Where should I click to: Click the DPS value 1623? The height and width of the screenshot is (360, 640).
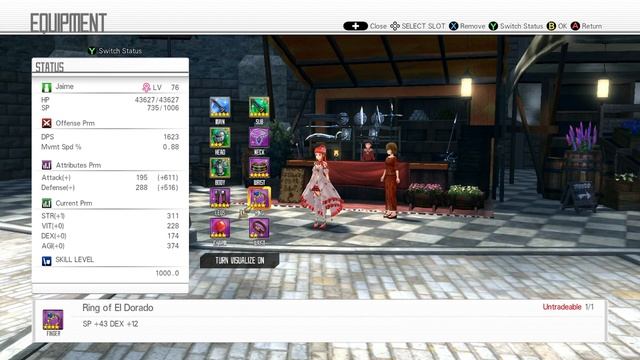coord(171,137)
